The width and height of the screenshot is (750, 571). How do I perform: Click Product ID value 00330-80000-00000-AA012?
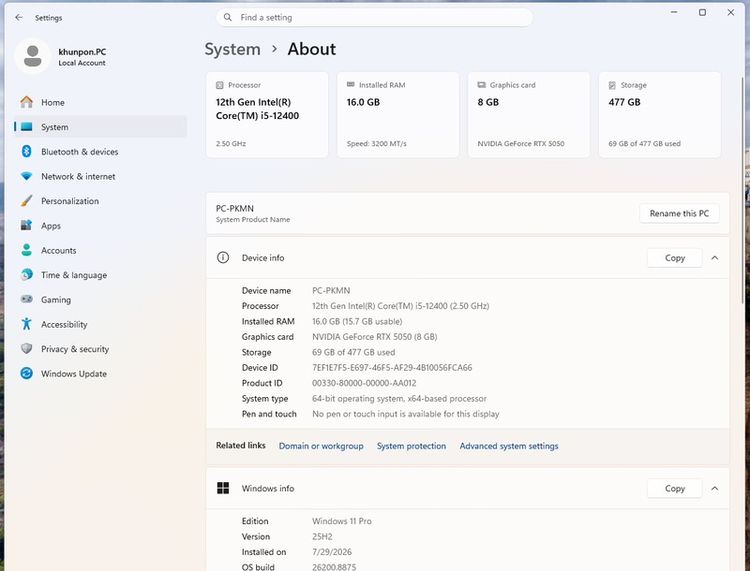click(x=364, y=383)
